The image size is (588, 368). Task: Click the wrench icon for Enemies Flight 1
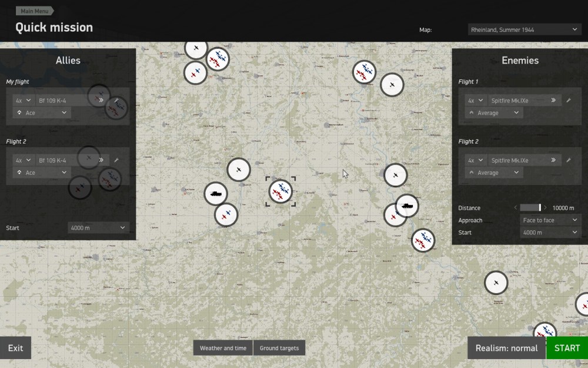(569, 101)
